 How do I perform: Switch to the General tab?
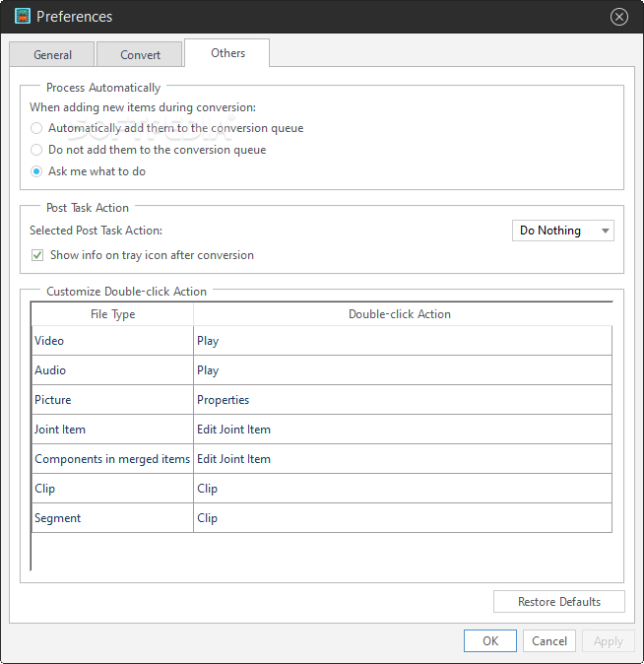(x=52, y=54)
